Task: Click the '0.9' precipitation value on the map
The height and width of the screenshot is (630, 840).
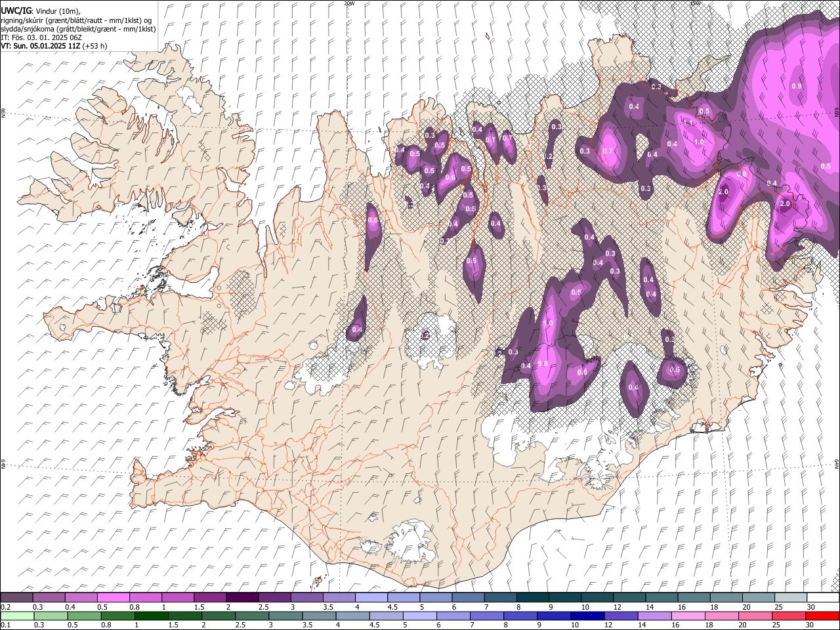Action: click(797, 87)
